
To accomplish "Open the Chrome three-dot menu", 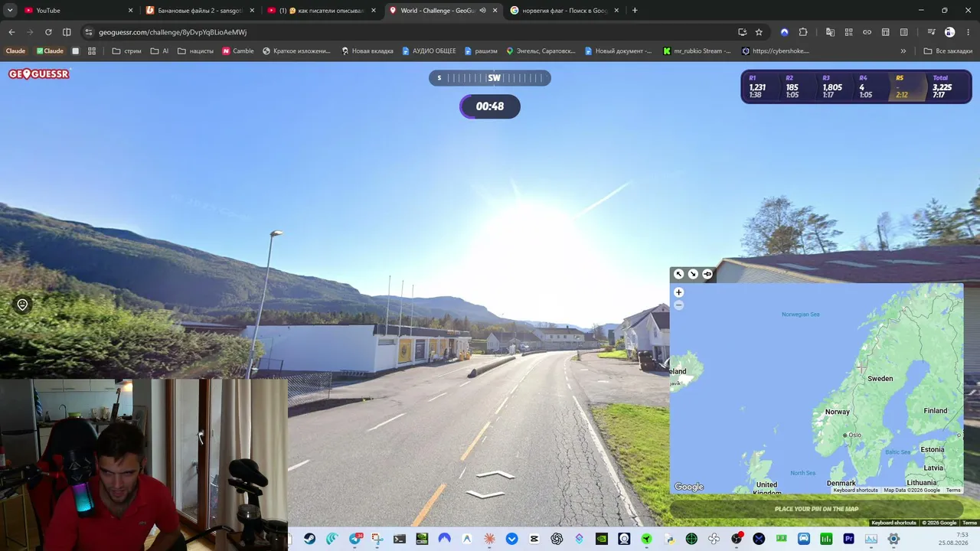I will 969,32.
